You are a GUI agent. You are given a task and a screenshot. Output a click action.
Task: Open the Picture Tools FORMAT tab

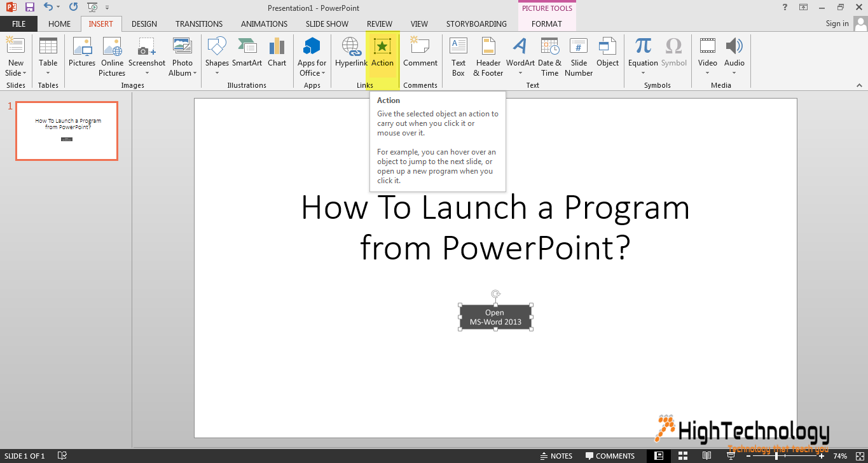[x=547, y=24]
